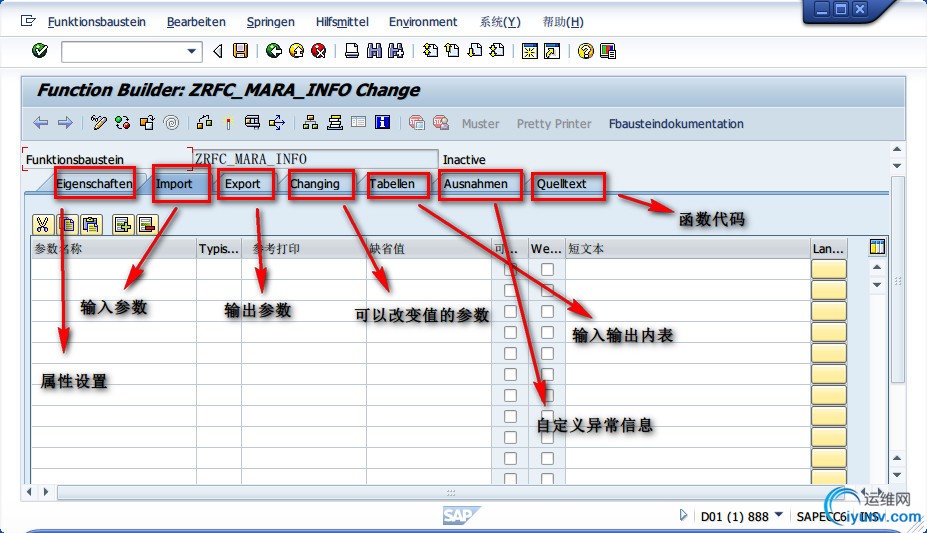
Task: Open the table column settings icon
Action: click(877, 247)
